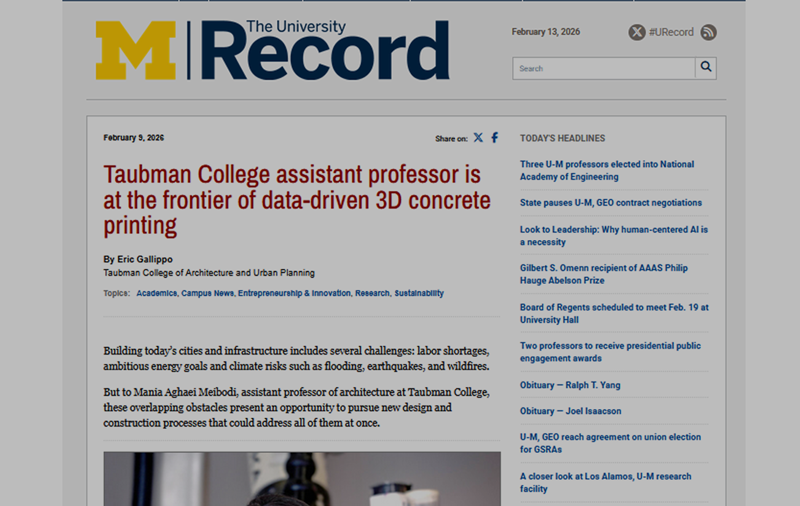Open the Research topic link

[372, 293]
